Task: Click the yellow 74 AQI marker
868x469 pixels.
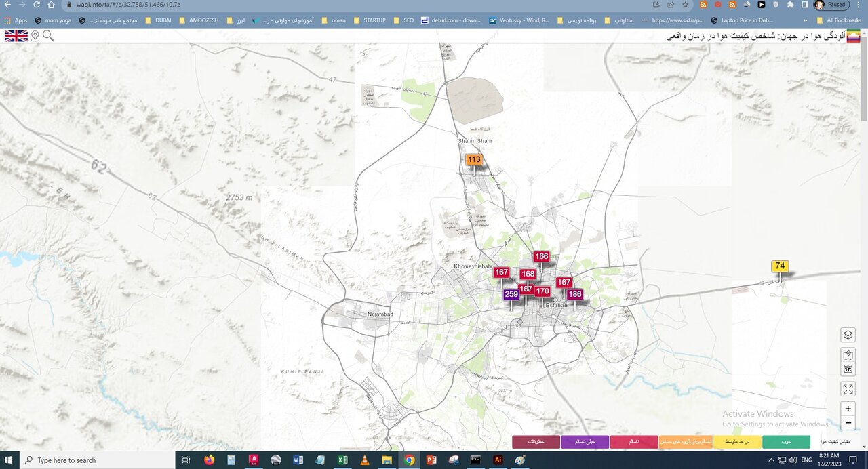Action: coord(780,266)
